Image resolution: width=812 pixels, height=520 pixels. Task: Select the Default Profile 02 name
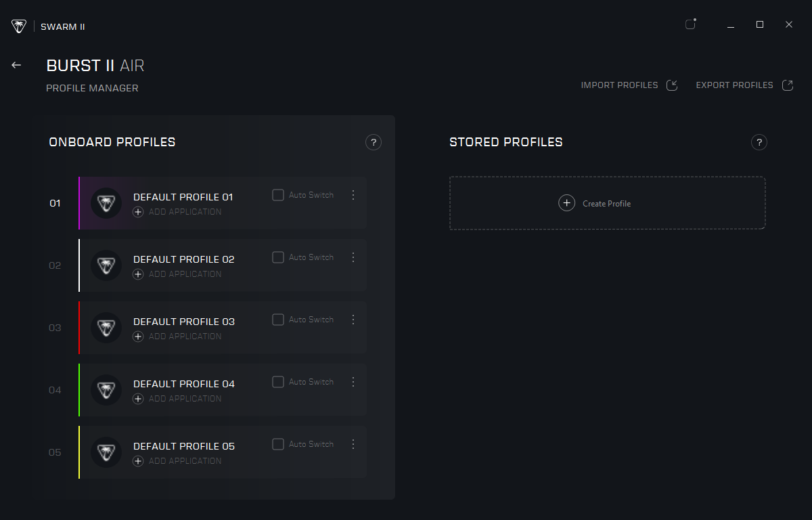click(x=184, y=259)
